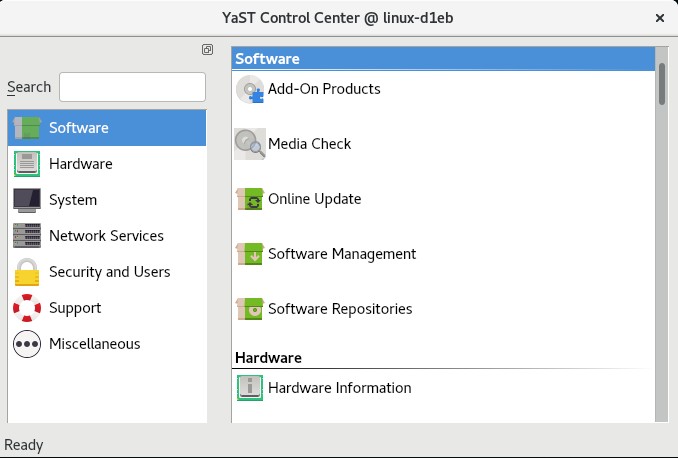678x458 pixels.
Task: Click the Hardware Information icon
Action: click(249, 388)
